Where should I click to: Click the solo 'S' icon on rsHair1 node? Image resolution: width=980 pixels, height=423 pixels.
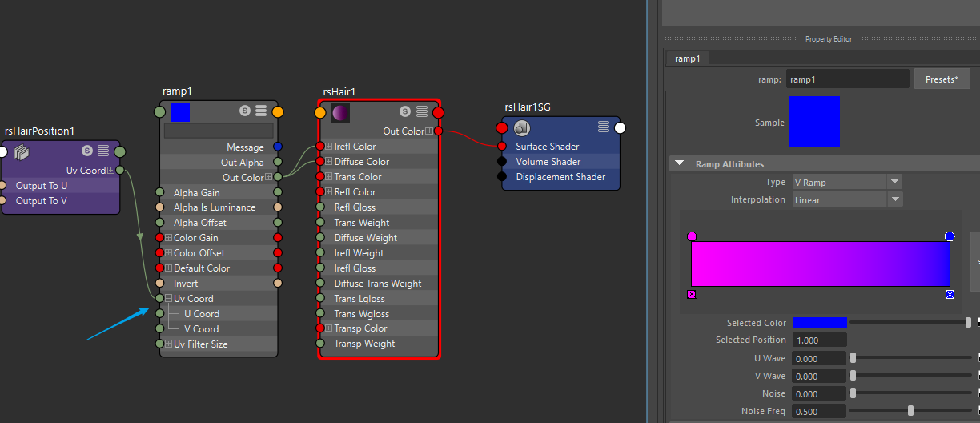pyautogui.click(x=405, y=111)
